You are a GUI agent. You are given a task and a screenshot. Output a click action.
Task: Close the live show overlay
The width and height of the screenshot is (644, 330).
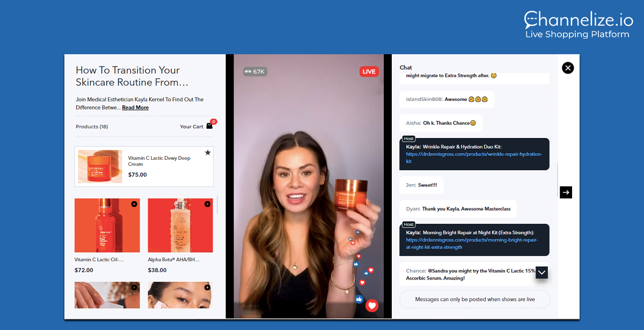tap(568, 68)
